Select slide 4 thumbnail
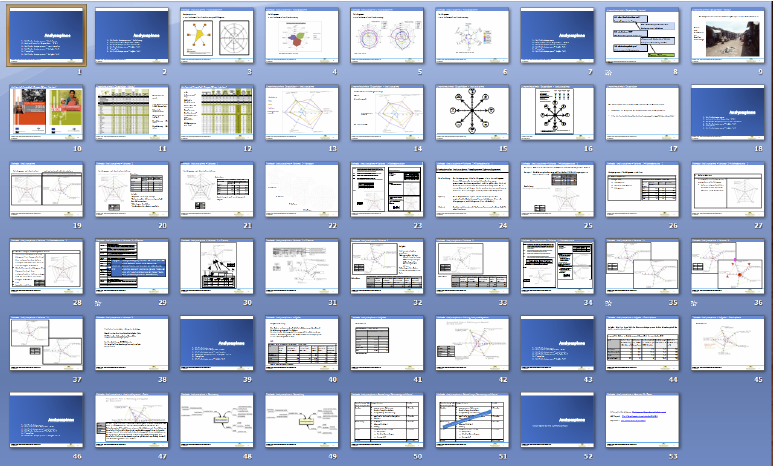This screenshot has width=775, height=466. tap(302, 36)
